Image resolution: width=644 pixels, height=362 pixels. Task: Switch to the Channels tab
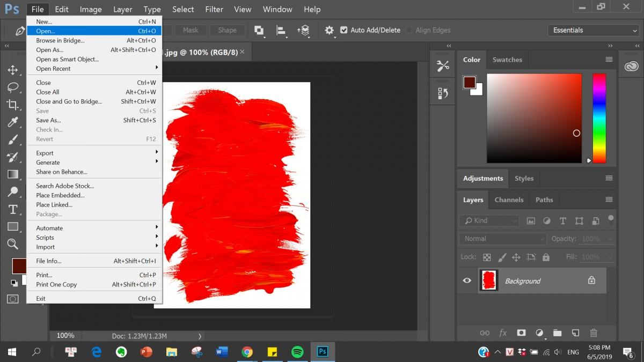[x=509, y=200]
